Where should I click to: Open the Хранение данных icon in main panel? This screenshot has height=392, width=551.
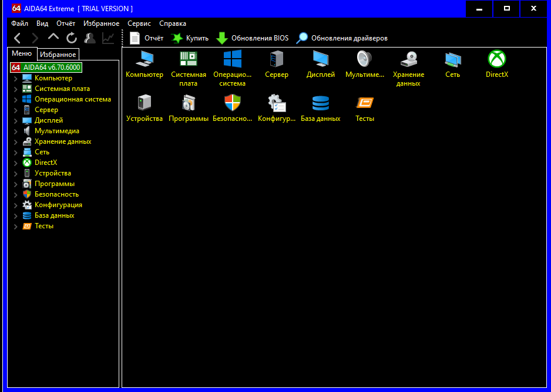pyautogui.click(x=408, y=59)
